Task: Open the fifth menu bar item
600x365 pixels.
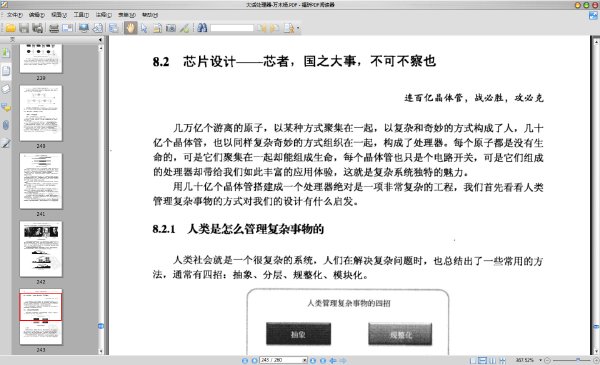Action: pos(103,15)
